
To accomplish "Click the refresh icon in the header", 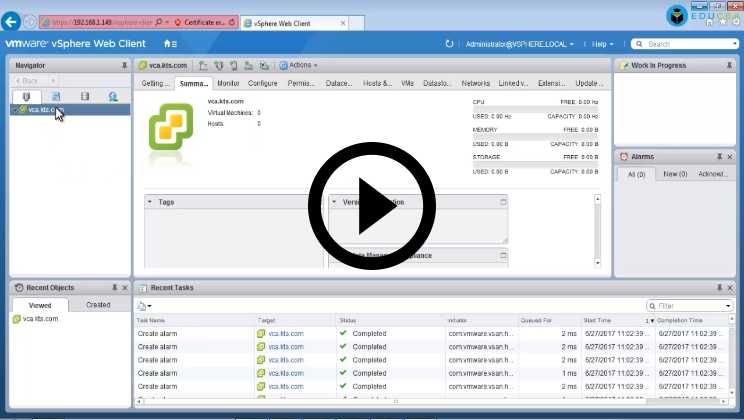I will click(x=449, y=44).
